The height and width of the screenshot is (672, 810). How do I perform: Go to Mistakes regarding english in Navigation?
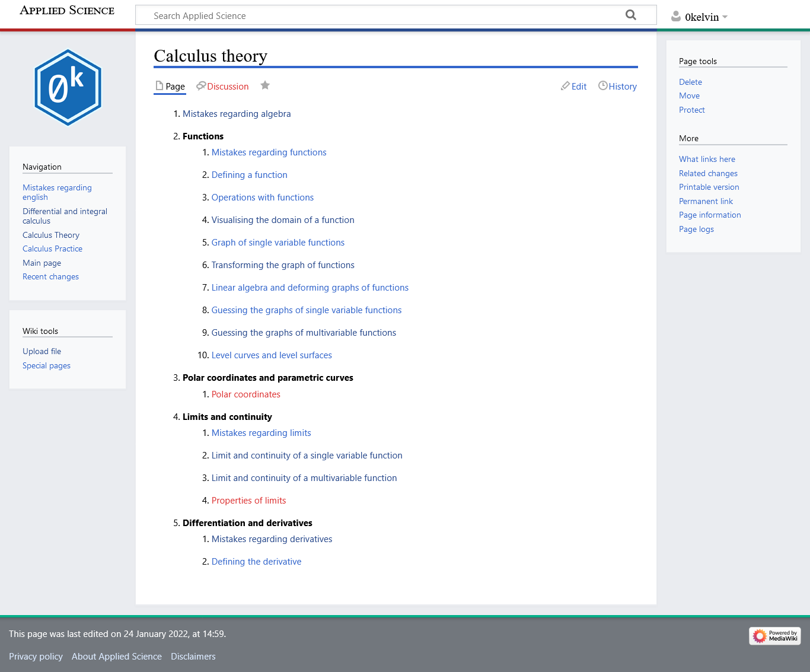(x=57, y=192)
